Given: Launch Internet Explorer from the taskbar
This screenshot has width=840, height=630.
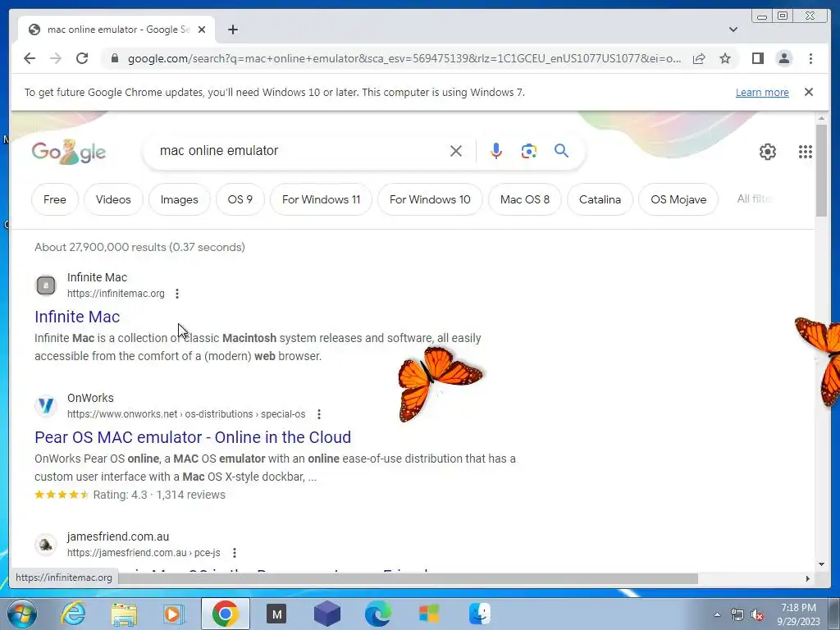Looking at the screenshot, I should (73, 614).
